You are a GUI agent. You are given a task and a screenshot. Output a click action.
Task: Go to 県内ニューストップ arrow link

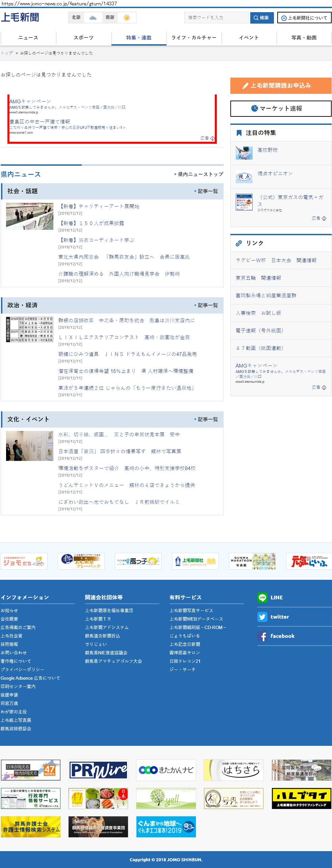[199, 174]
